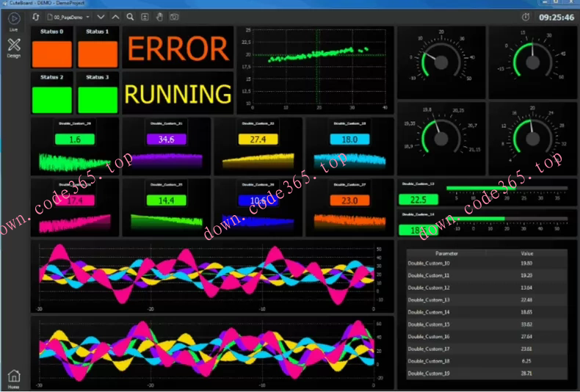
Task: Click the Value column header
Action: [x=526, y=253]
